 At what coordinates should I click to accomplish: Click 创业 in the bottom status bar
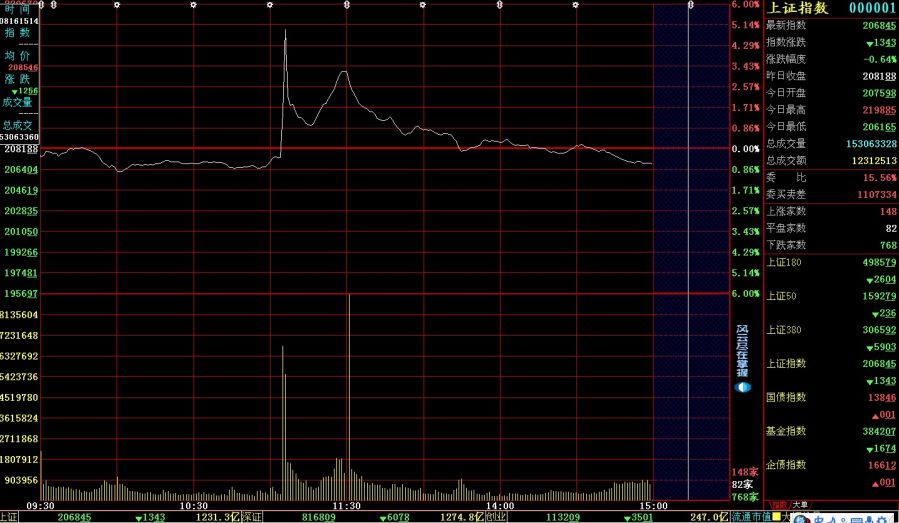point(497,517)
